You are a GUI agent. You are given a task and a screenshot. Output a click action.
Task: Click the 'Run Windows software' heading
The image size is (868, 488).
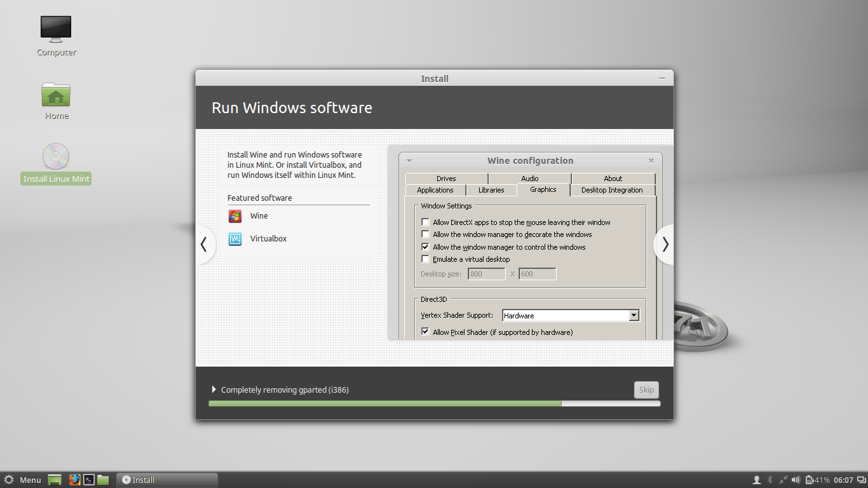(292, 107)
